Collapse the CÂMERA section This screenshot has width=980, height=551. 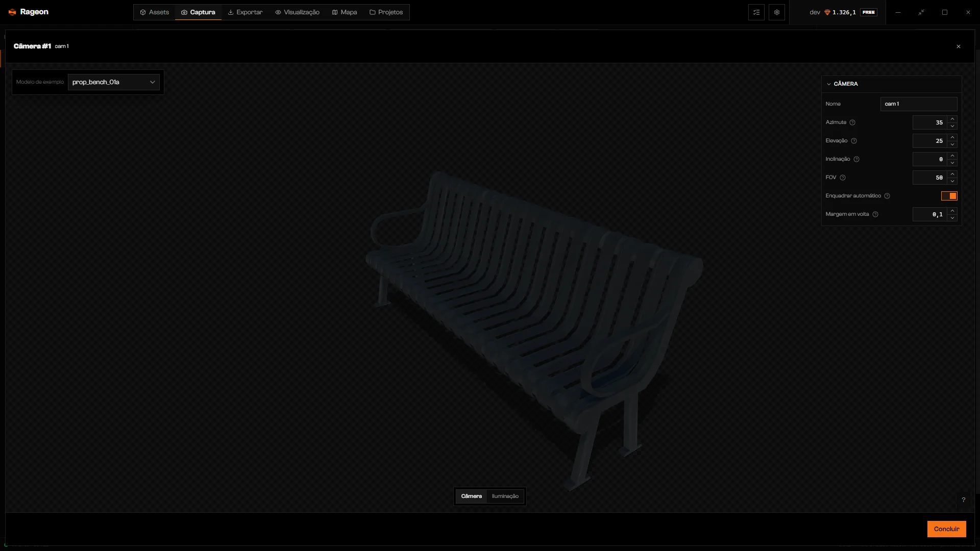(x=829, y=84)
